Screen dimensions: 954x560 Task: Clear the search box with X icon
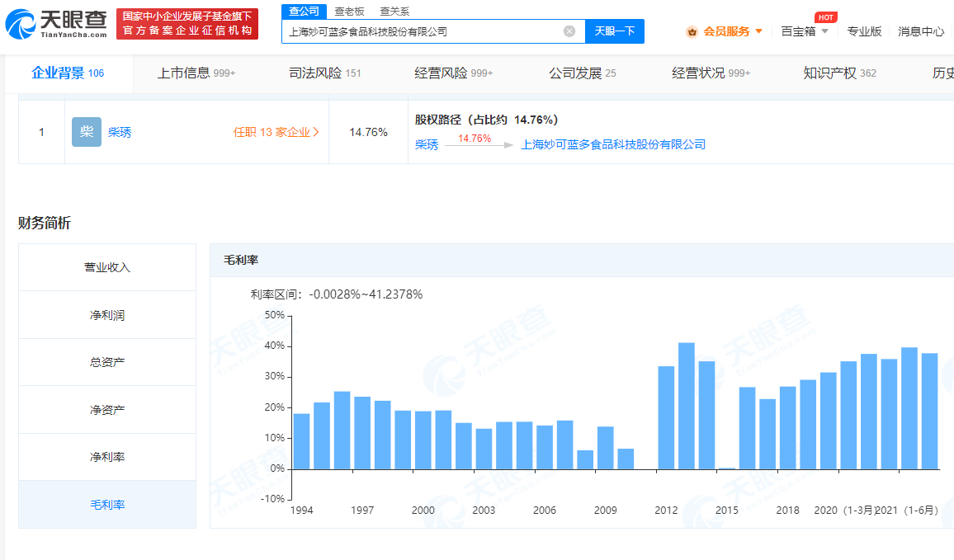(569, 31)
